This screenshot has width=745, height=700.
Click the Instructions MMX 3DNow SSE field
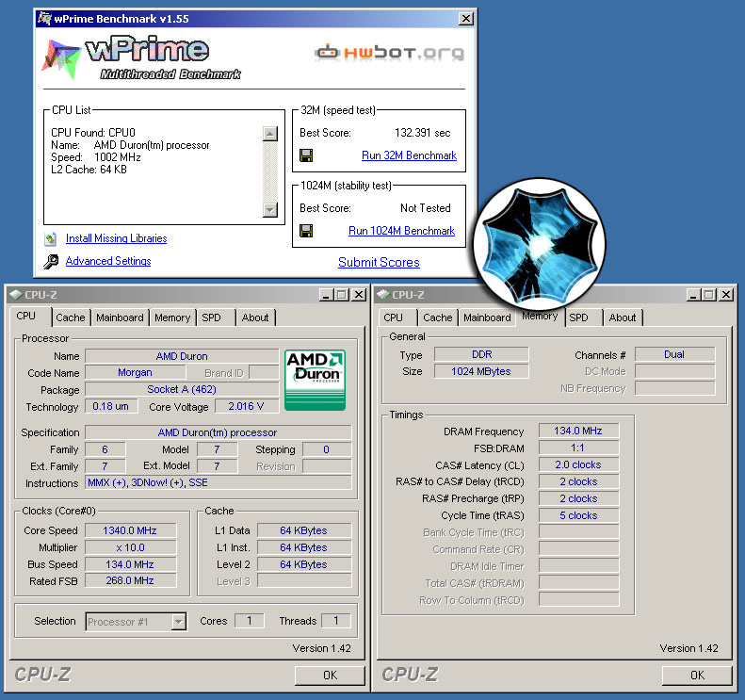[219, 482]
